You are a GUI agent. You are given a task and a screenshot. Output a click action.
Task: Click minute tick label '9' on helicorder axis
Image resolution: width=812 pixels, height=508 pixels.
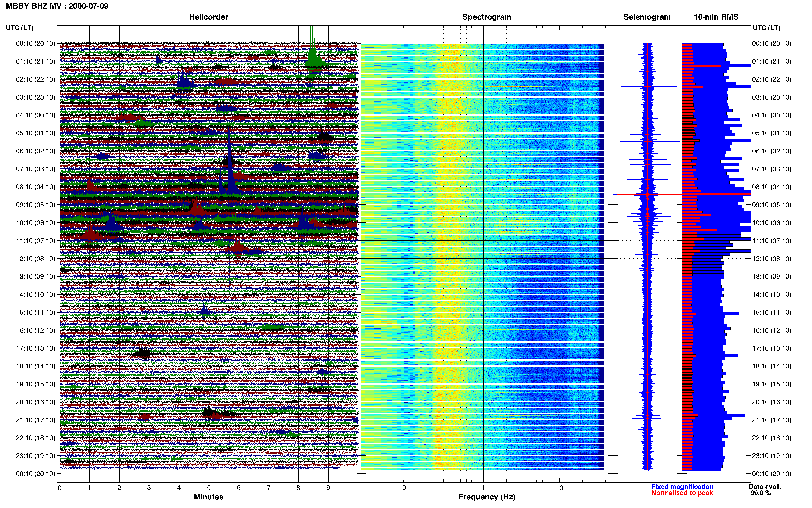click(x=328, y=487)
